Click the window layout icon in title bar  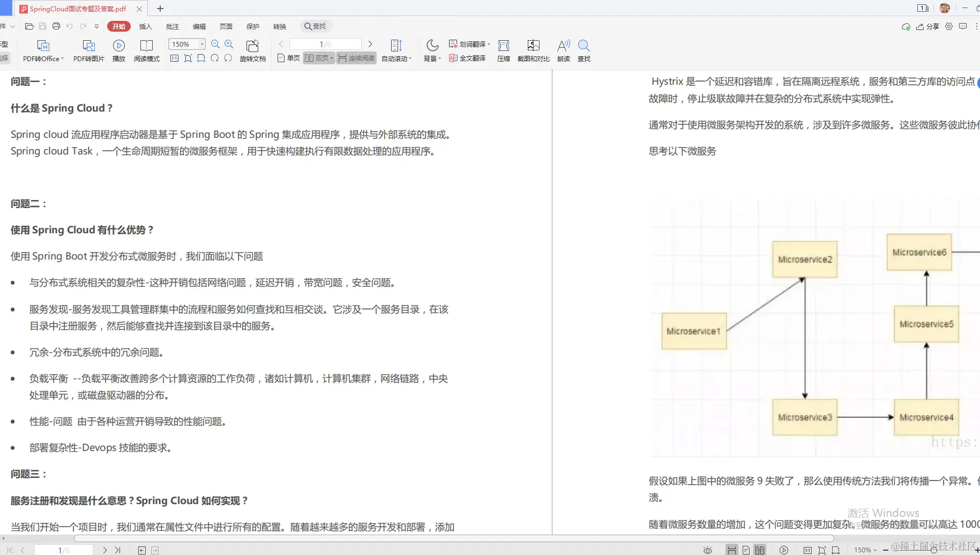point(923,8)
